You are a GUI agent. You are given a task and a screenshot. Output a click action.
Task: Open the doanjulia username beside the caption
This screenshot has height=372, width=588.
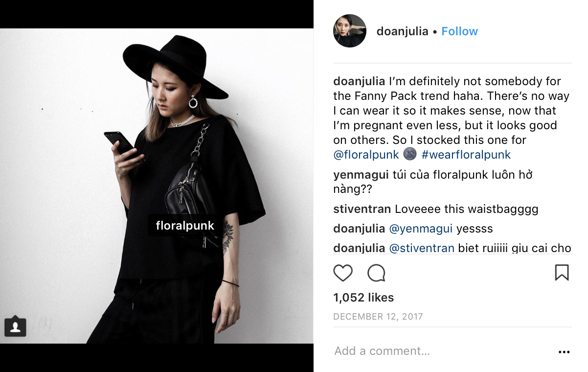pyautogui.click(x=359, y=81)
